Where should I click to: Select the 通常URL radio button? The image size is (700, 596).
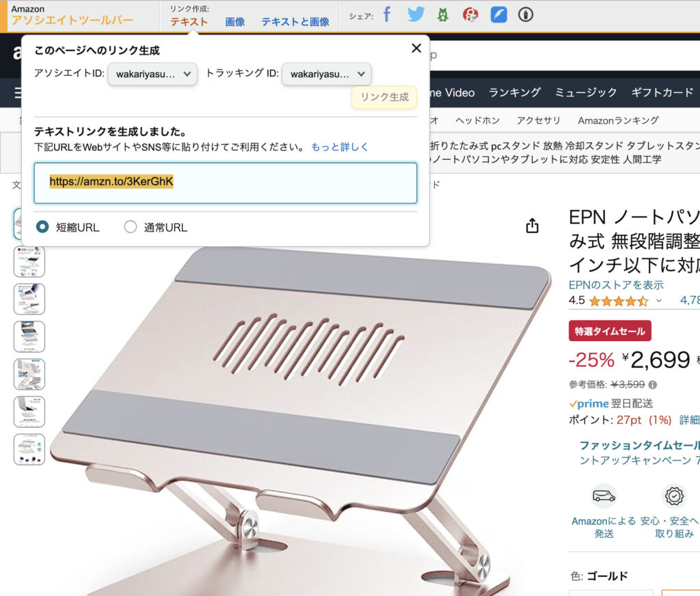coord(131,227)
